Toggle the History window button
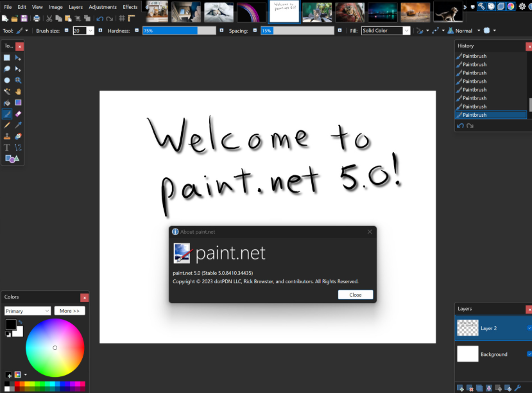Image resolution: width=532 pixels, height=393 pixels. pyautogui.click(x=492, y=6)
